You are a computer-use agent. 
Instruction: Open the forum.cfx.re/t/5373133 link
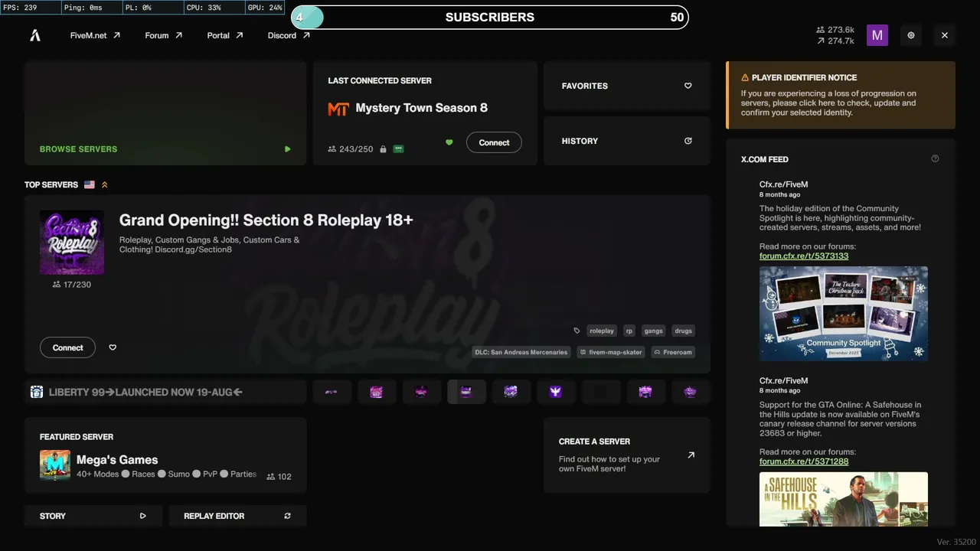tap(804, 256)
